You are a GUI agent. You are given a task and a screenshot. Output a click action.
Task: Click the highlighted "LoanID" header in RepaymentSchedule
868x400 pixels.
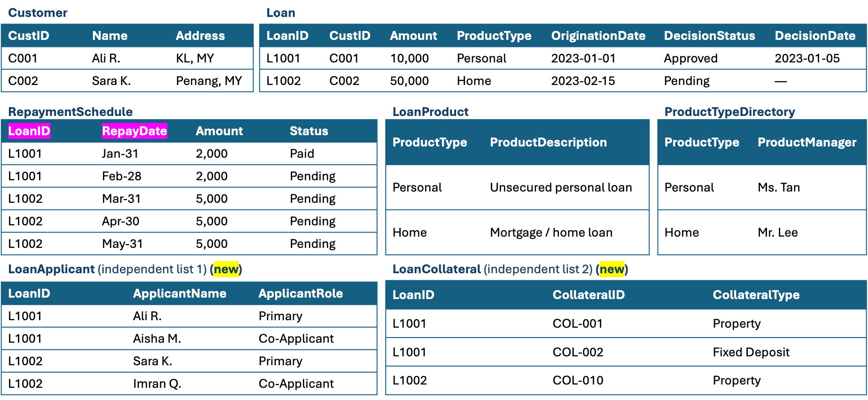(x=29, y=131)
